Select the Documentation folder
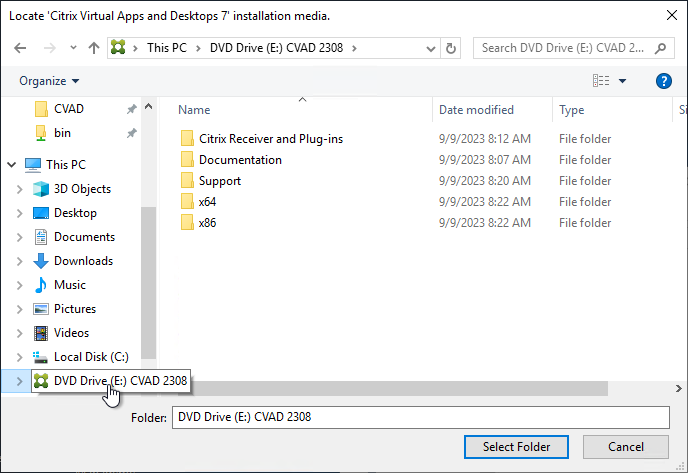Screen dimensions: 688x473 point(240,160)
